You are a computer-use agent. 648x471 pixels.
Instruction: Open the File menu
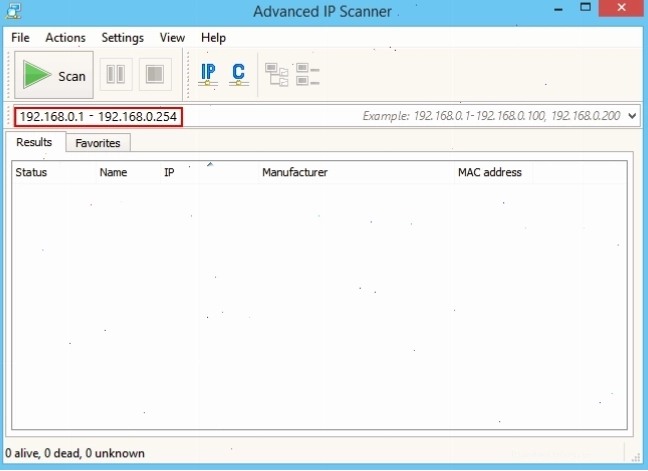(x=20, y=38)
